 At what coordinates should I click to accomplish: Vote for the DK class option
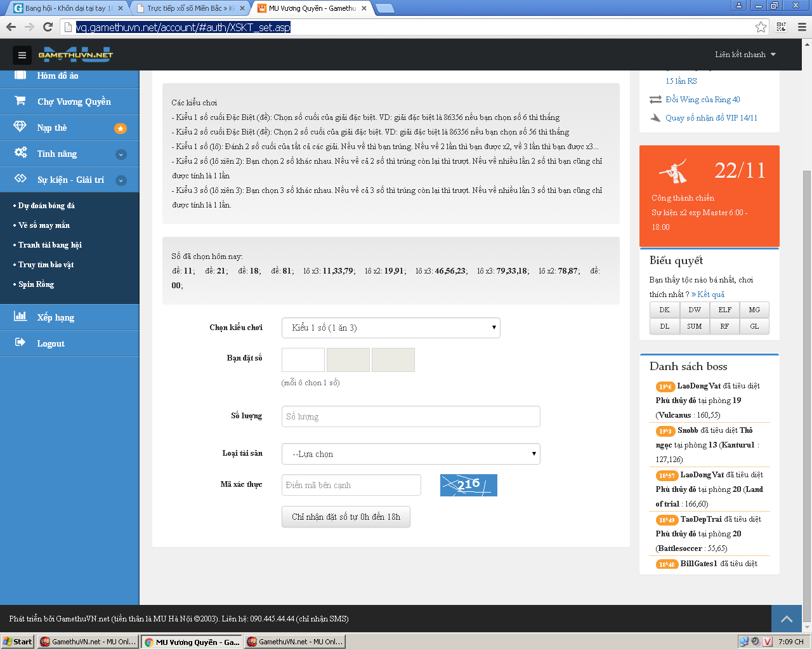pyautogui.click(x=664, y=310)
